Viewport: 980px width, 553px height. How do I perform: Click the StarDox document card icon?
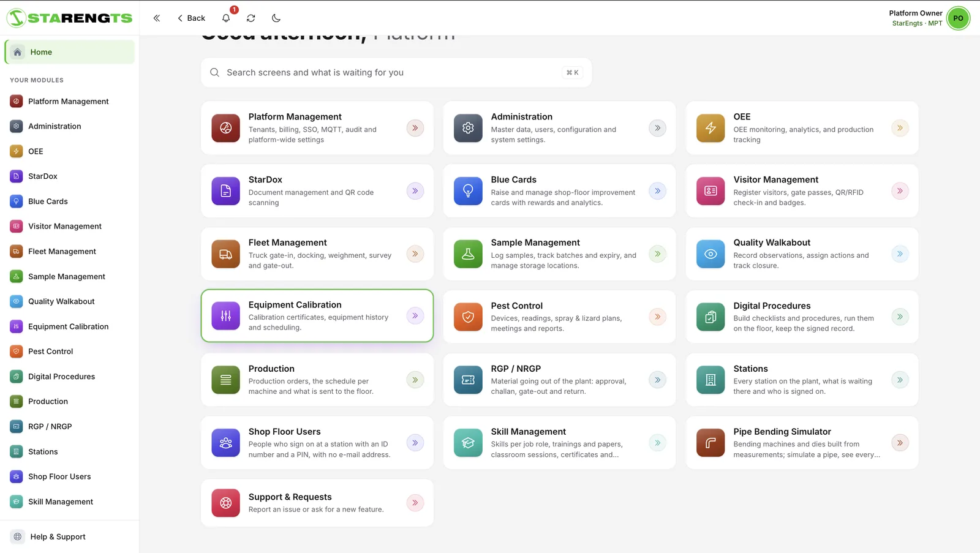click(226, 191)
